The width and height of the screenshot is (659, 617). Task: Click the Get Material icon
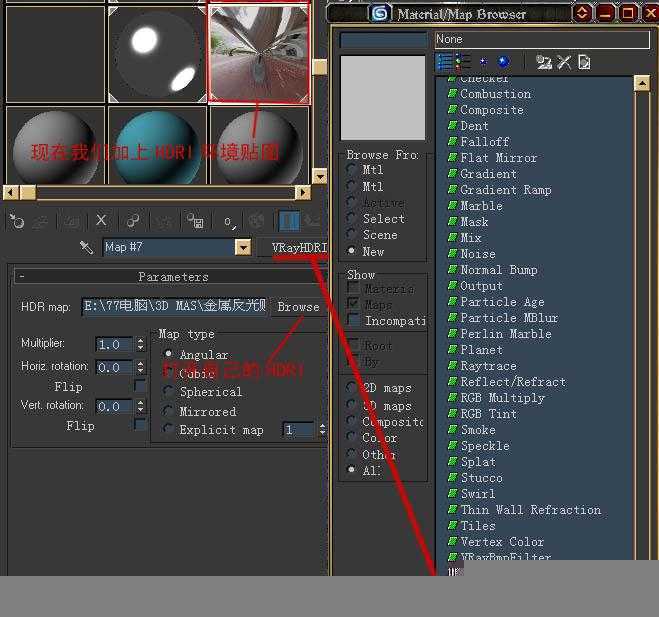[17, 221]
